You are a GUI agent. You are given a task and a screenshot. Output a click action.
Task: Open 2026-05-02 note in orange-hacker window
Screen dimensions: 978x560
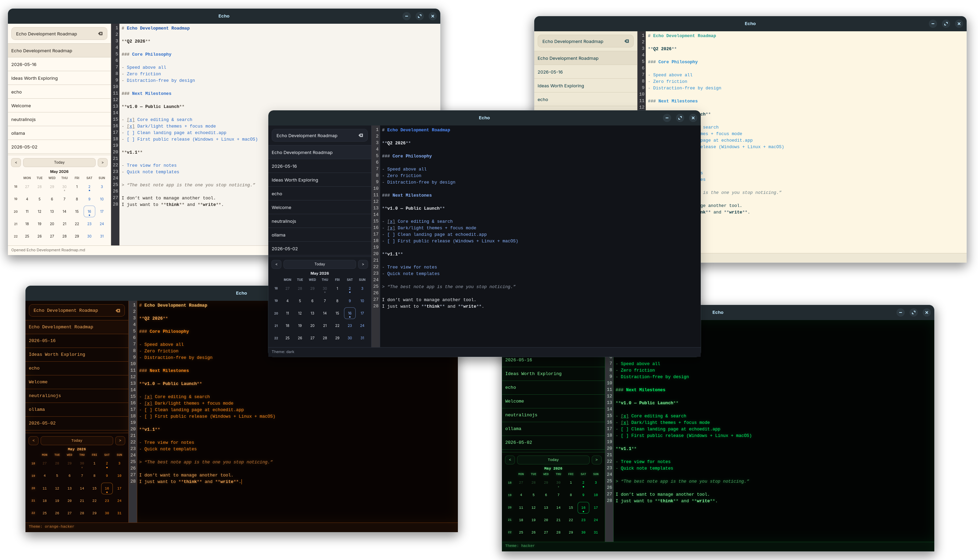[77, 423]
